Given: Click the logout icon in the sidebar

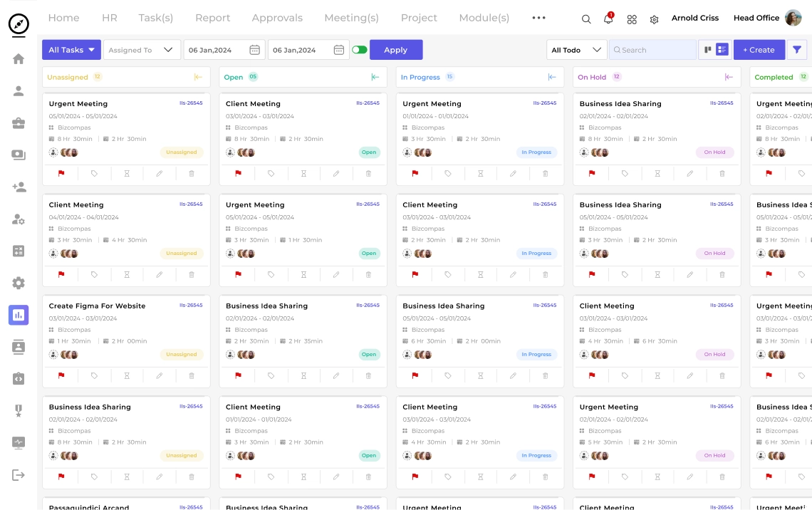Looking at the screenshot, I should [19, 475].
